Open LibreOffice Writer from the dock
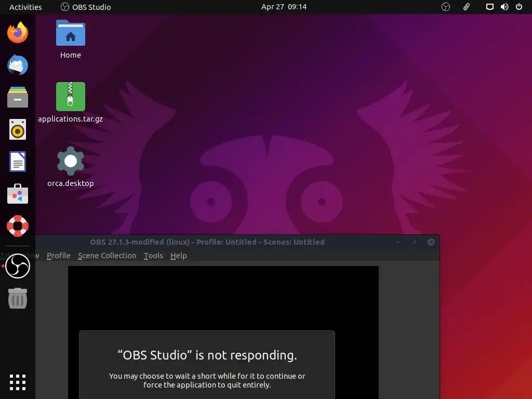The image size is (532, 399). tap(18, 162)
